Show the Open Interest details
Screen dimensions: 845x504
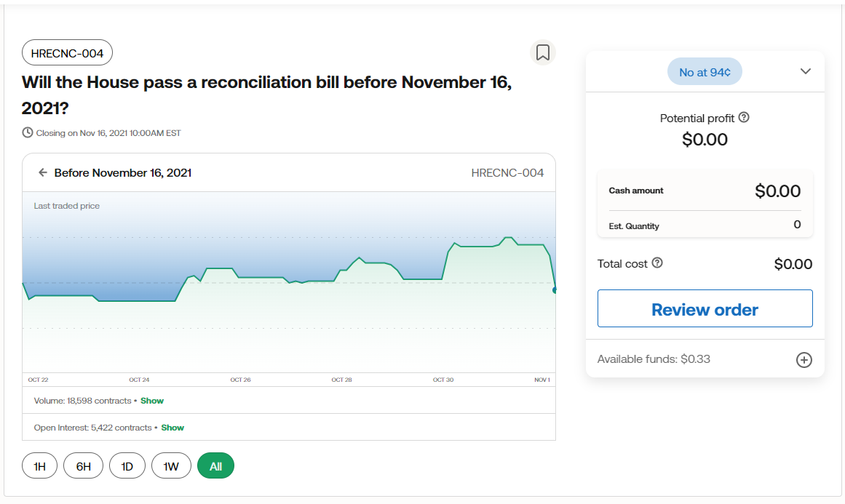tap(172, 428)
